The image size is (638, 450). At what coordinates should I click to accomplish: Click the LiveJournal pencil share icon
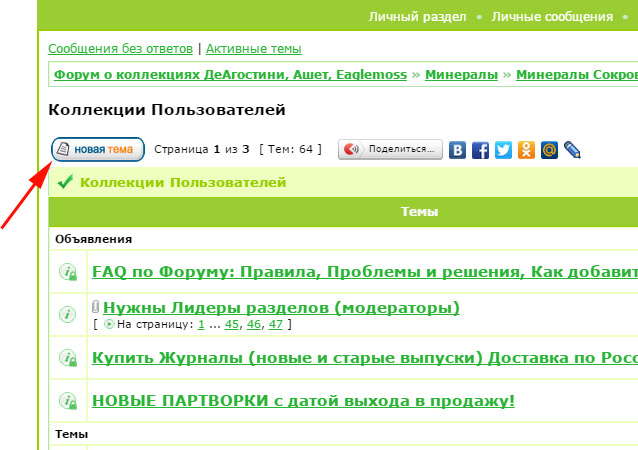(572, 150)
